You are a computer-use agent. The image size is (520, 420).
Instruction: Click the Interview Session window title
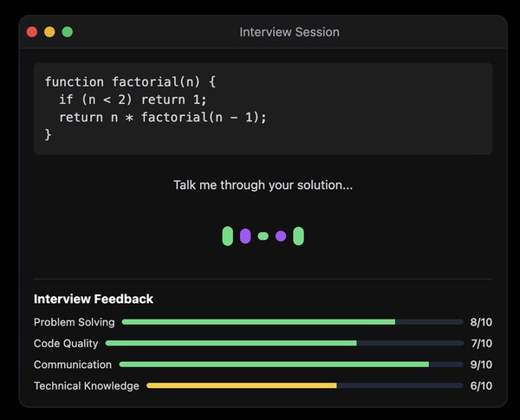289,32
